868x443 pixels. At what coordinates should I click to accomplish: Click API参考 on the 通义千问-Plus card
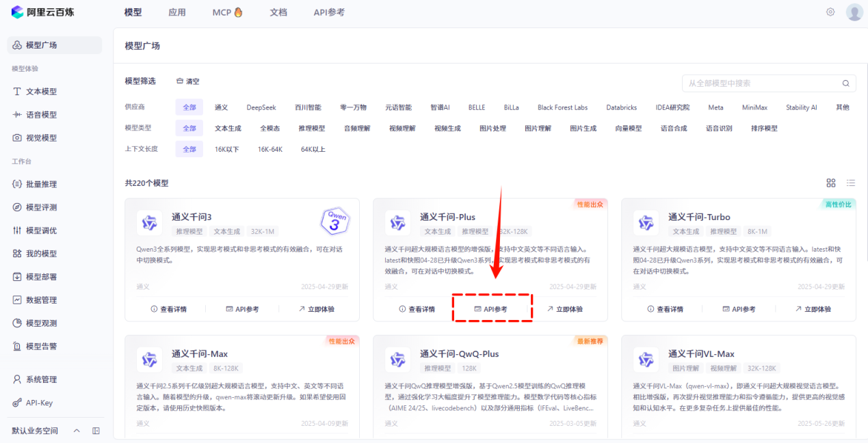491,309
